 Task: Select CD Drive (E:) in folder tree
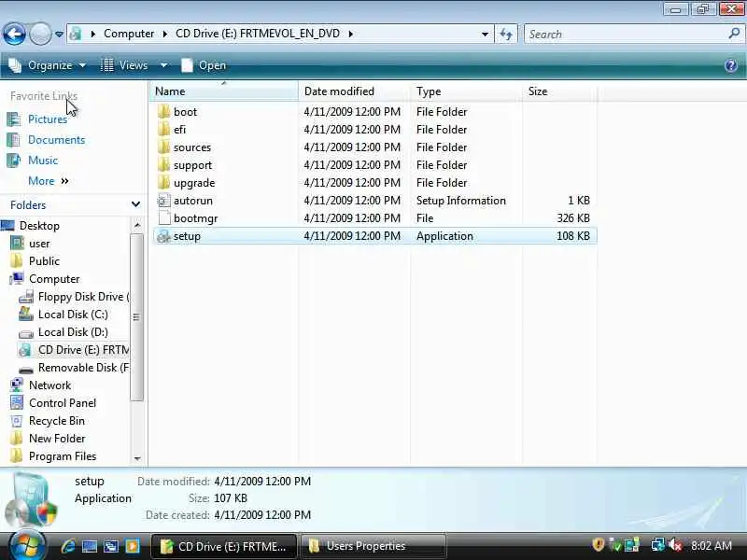tap(83, 350)
